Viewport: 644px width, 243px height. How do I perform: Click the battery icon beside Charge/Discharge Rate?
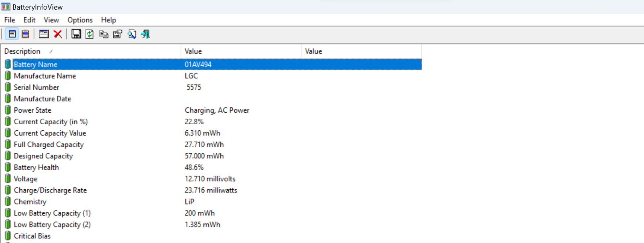coord(8,190)
